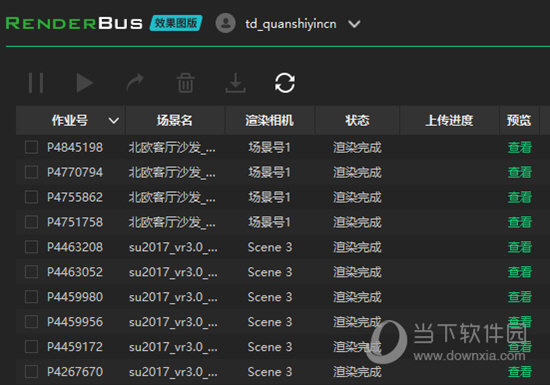The height and width of the screenshot is (385, 550).
Task: Select job number P4755862
Action: click(x=75, y=197)
